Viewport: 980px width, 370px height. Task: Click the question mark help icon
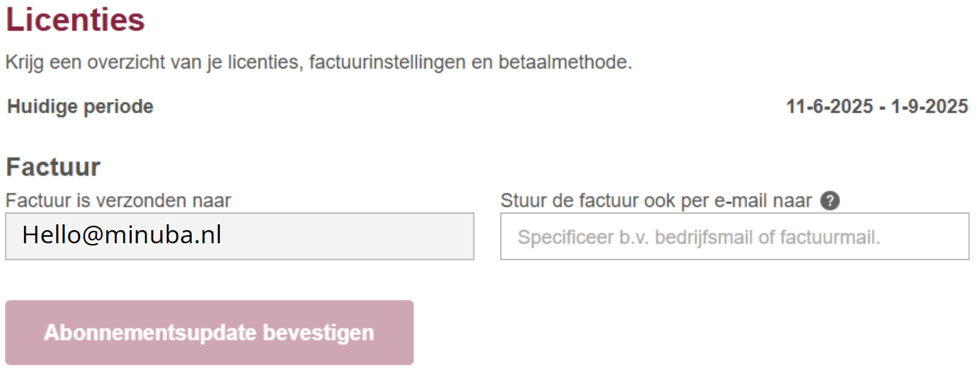(829, 201)
